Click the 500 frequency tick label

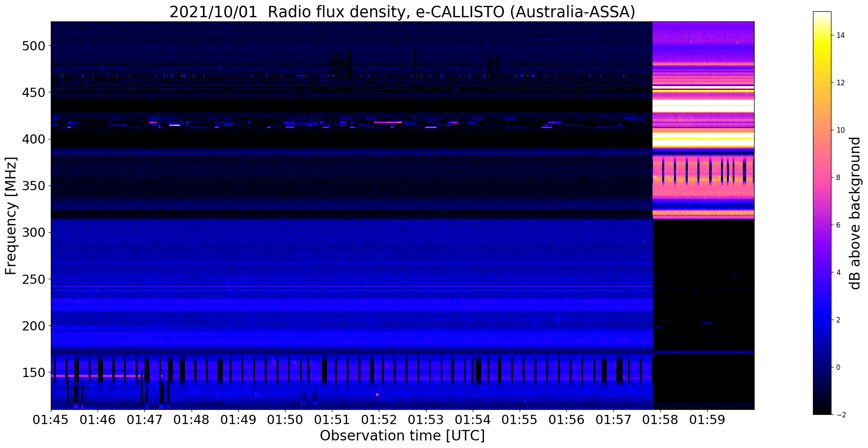[33, 46]
